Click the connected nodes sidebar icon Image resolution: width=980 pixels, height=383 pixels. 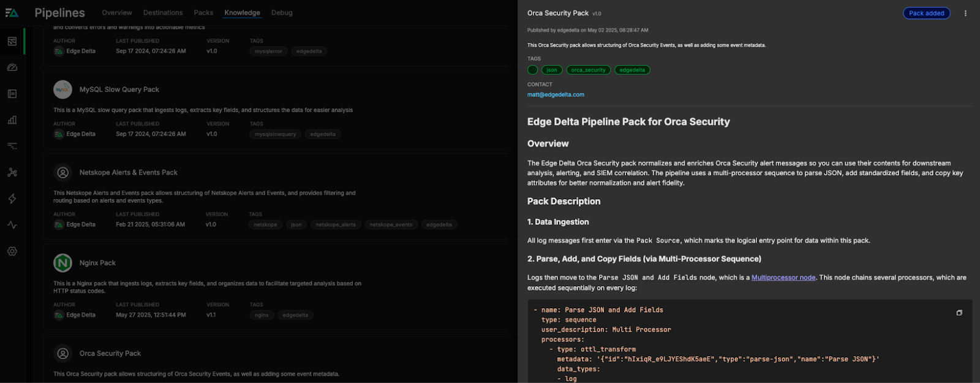[12, 173]
